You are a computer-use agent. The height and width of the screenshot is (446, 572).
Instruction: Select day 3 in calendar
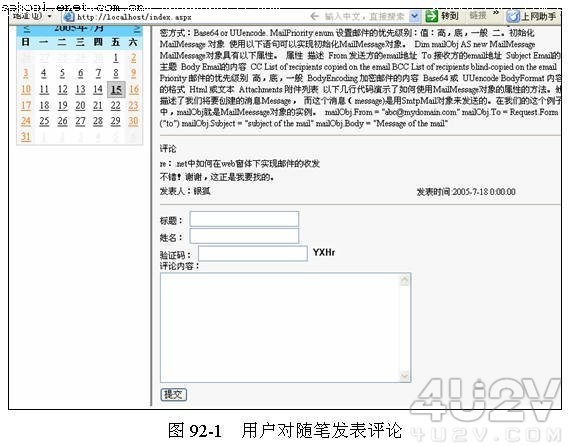point(26,73)
